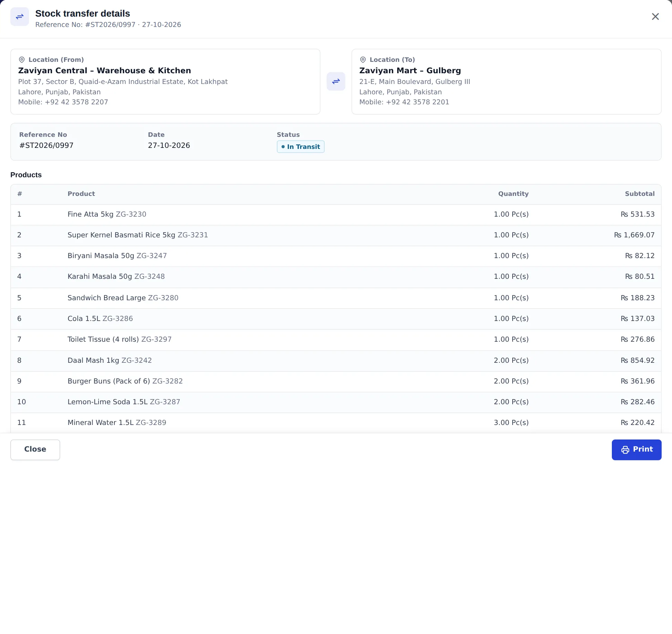672x634 pixels.
Task: Select Zaviyan Central – Warehouse & Kitchen heading
Action: pyautogui.click(x=105, y=70)
